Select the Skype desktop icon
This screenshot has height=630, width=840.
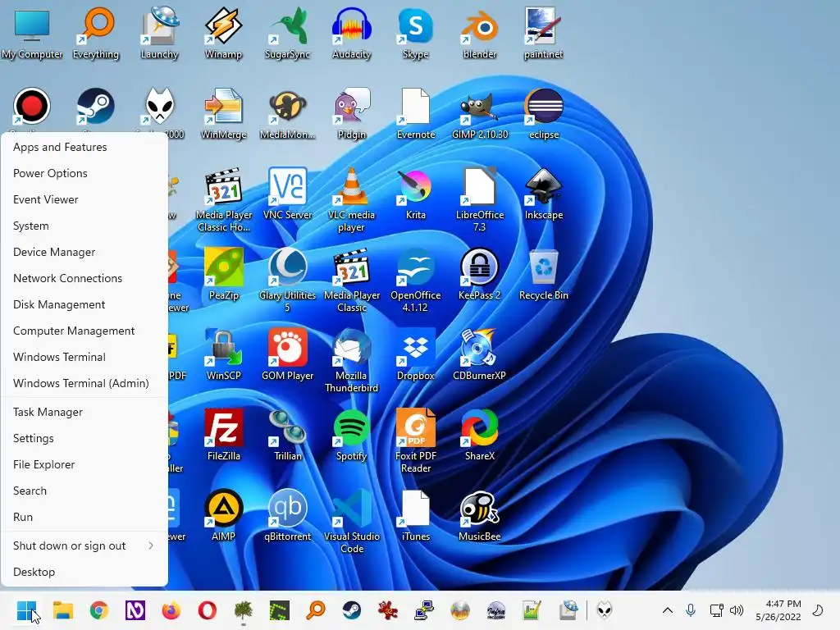[416, 33]
